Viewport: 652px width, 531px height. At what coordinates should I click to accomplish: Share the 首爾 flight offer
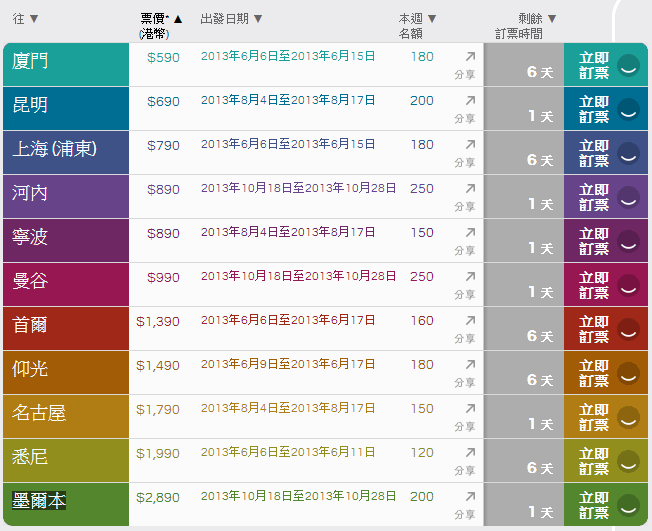pyautogui.click(x=470, y=321)
